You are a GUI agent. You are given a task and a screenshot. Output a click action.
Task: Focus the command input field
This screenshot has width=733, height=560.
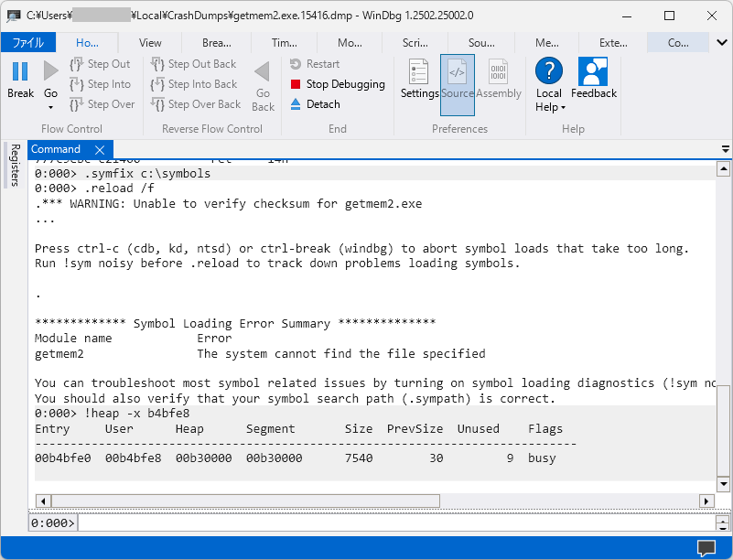pyautogui.click(x=395, y=523)
